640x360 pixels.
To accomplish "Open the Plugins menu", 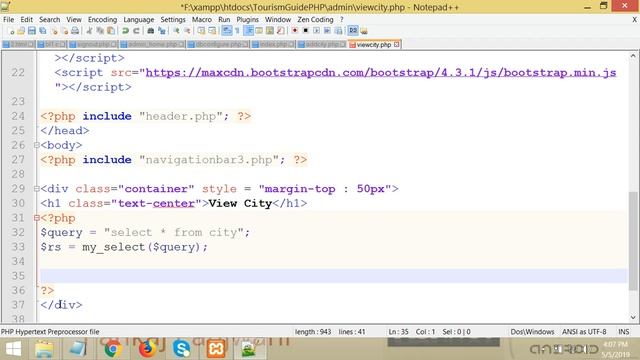I will [x=247, y=20].
